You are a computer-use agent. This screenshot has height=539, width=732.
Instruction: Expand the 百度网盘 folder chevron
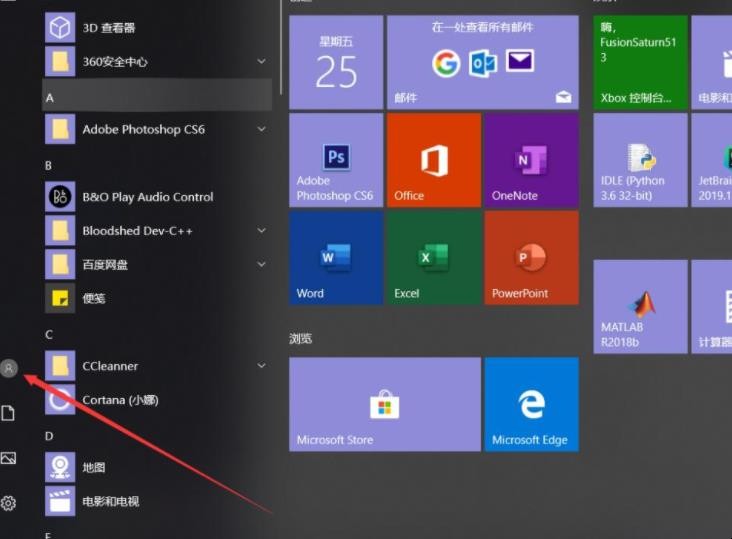point(262,264)
